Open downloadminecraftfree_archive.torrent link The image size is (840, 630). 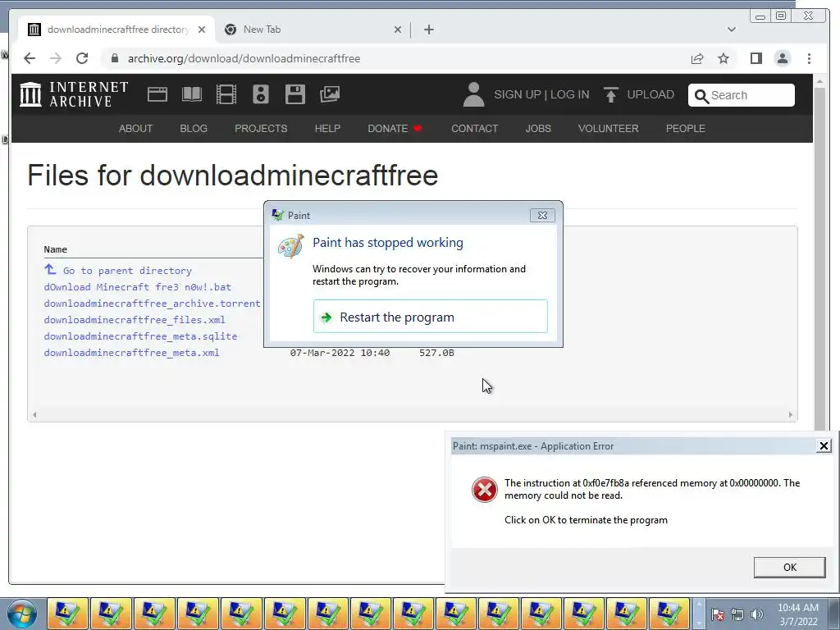152,304
